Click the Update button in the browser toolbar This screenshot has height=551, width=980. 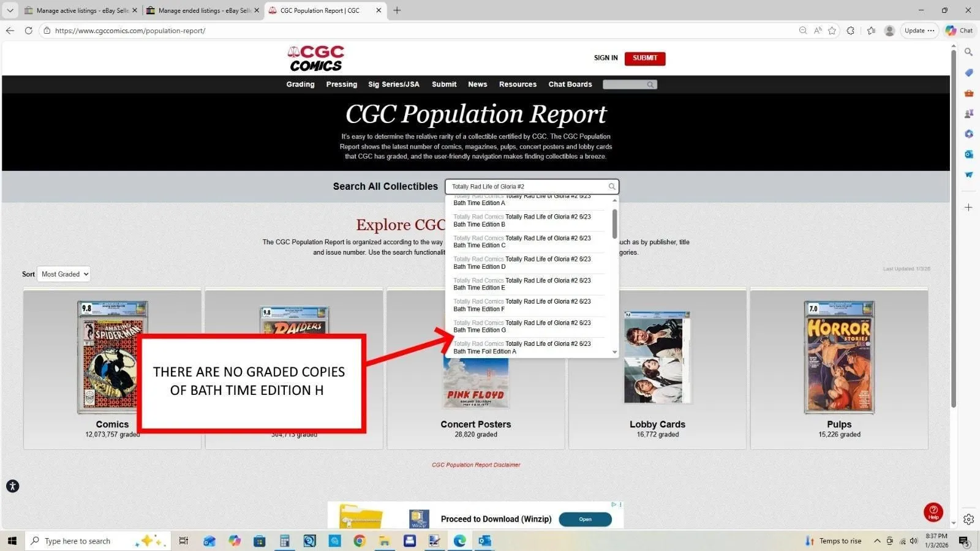pos(919,30)
